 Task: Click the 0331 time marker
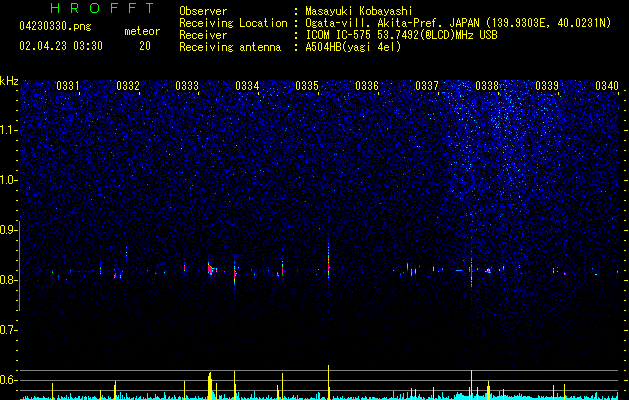tap(68, 86)
